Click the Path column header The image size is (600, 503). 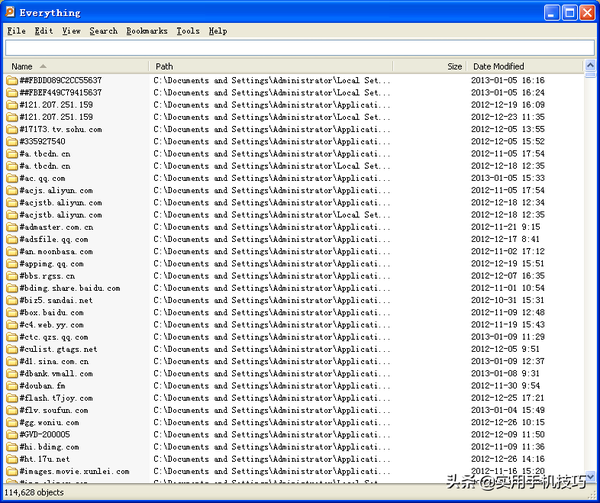pyautogui.click(x=270, y=66)
